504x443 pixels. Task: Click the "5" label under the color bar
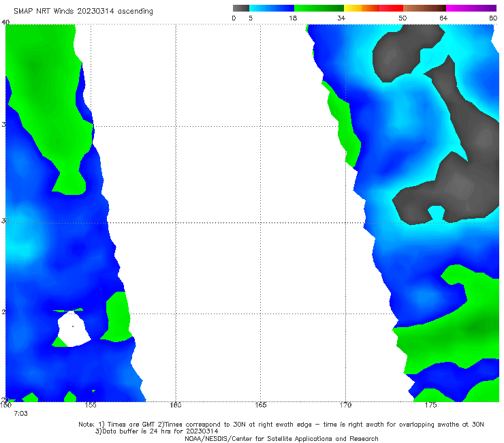pyautogui.click(x=251, y=18)
